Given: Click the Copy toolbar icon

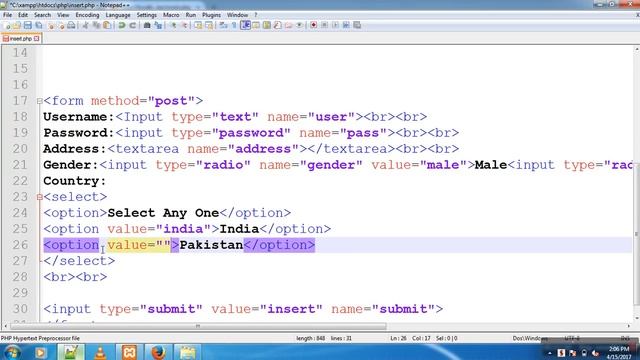Looking at the screenshot, I should click(96, 25).
